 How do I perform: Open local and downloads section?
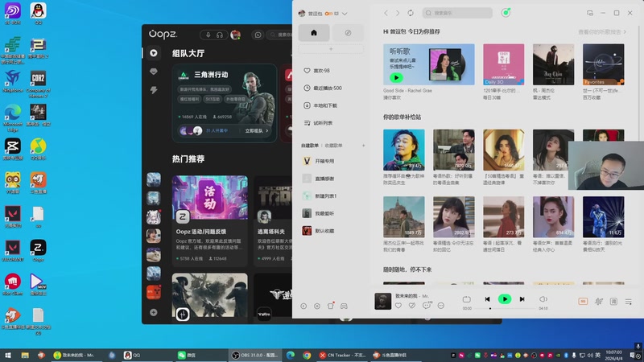point(320,105)
